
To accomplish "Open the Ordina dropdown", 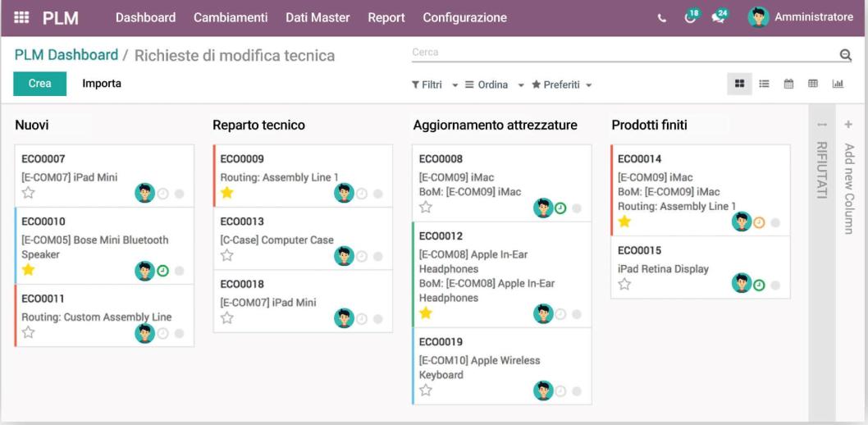I will [492, 85].
